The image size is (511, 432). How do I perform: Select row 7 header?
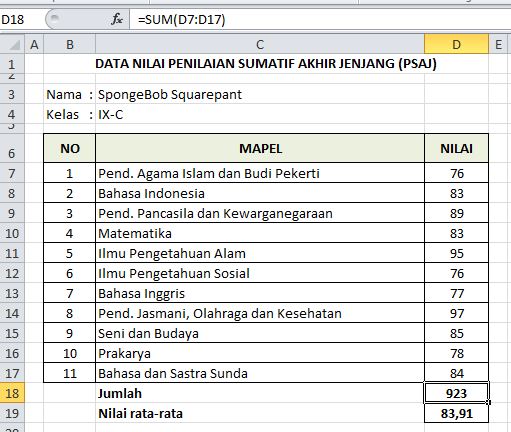coord(12,173)
